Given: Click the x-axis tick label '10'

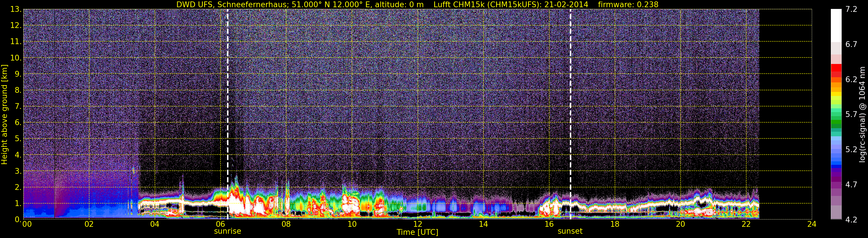Looking at the screenshot, I should click(x=352, y=224).
